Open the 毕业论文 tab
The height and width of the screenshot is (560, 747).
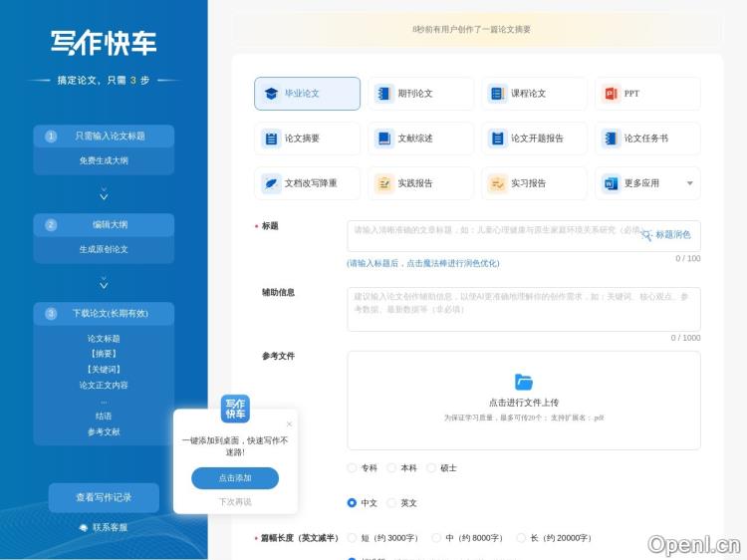click(308, 94)
